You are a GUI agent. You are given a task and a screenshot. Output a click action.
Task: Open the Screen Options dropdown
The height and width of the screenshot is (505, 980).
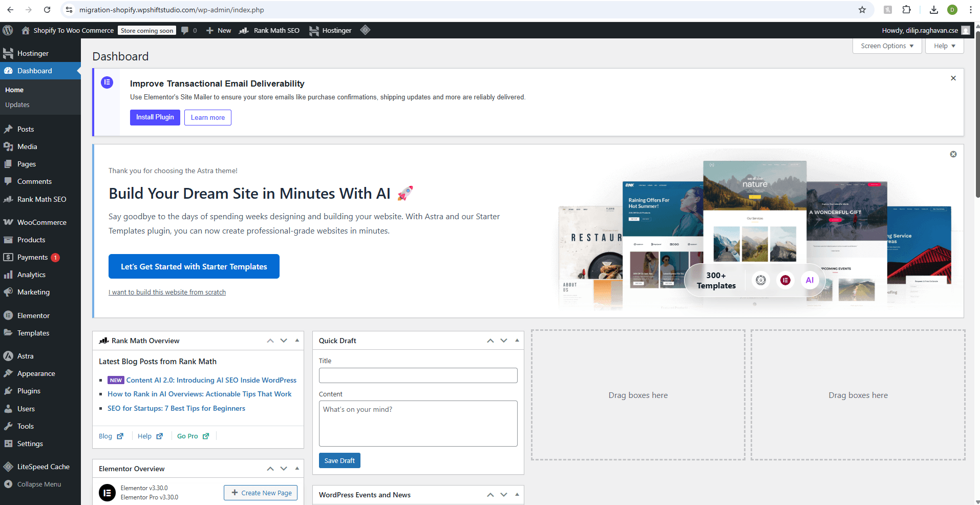pyautogui.click(x=887, y=46)
